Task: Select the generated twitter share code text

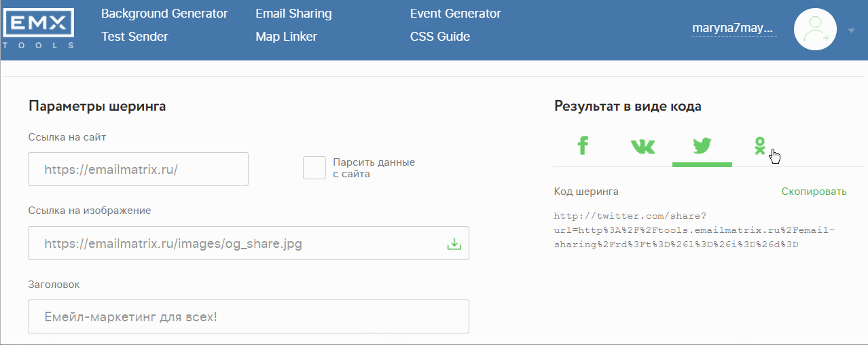Action: coord(695,230)
